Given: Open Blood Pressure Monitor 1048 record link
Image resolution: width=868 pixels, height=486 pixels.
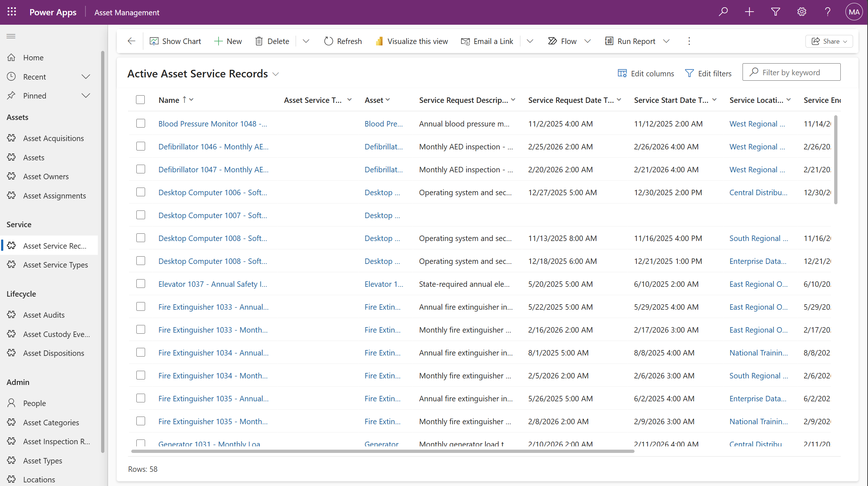Looking at the screenshot, I should pos(213,124).
